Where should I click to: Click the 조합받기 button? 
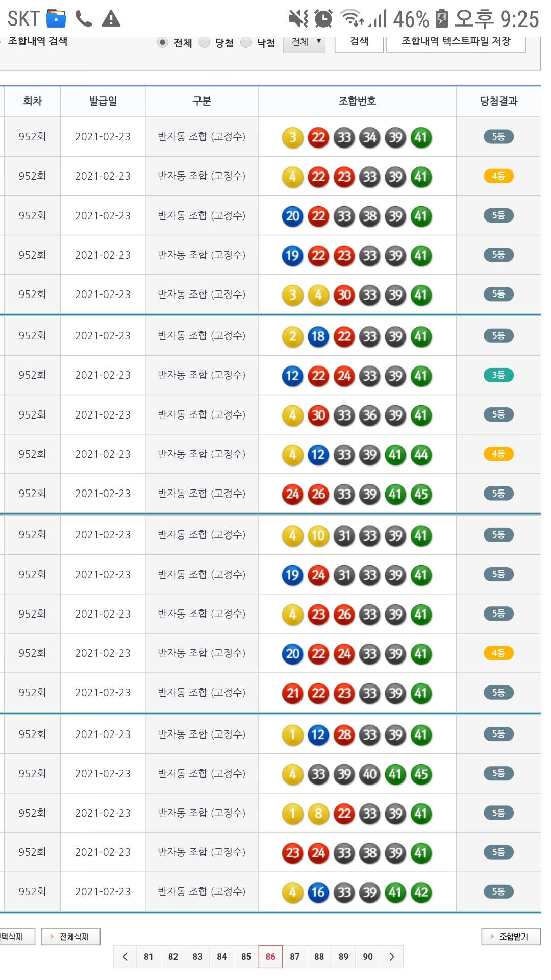point(510,937)
